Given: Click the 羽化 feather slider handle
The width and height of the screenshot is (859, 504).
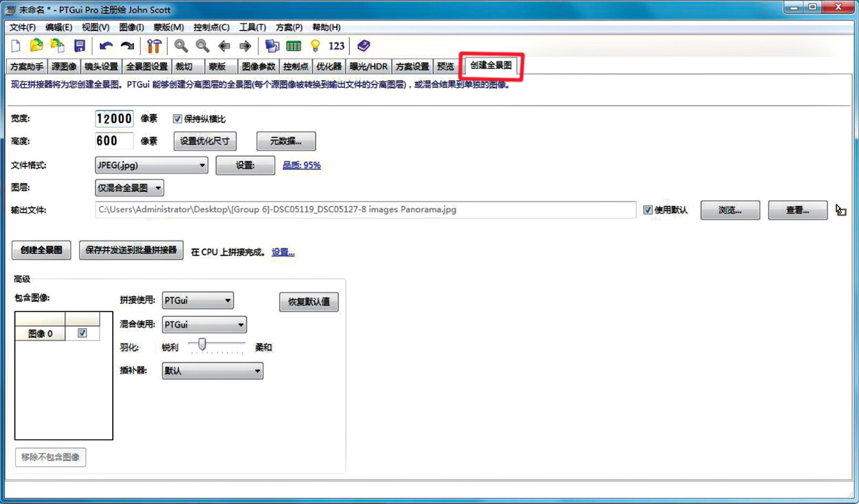Looking at the screenshot, I should [202, 344].
